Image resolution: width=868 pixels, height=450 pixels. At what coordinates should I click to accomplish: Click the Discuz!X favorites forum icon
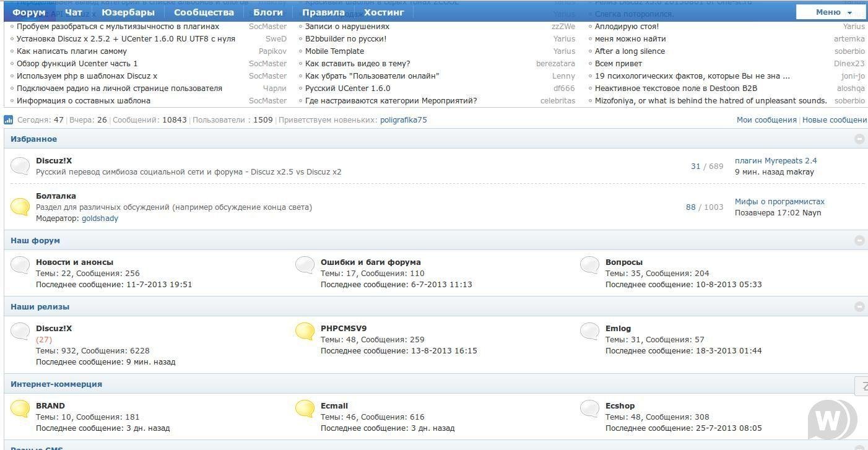coord(20,166)
